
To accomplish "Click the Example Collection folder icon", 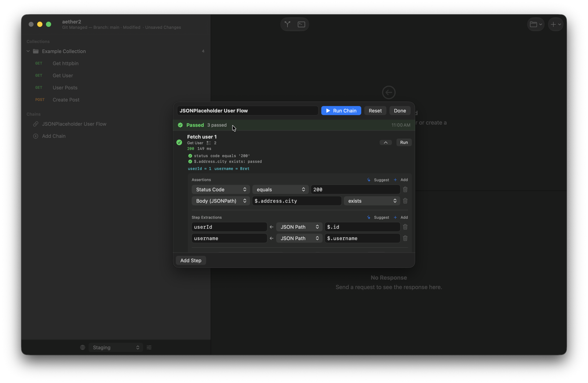I will click(x=36, y=51).
